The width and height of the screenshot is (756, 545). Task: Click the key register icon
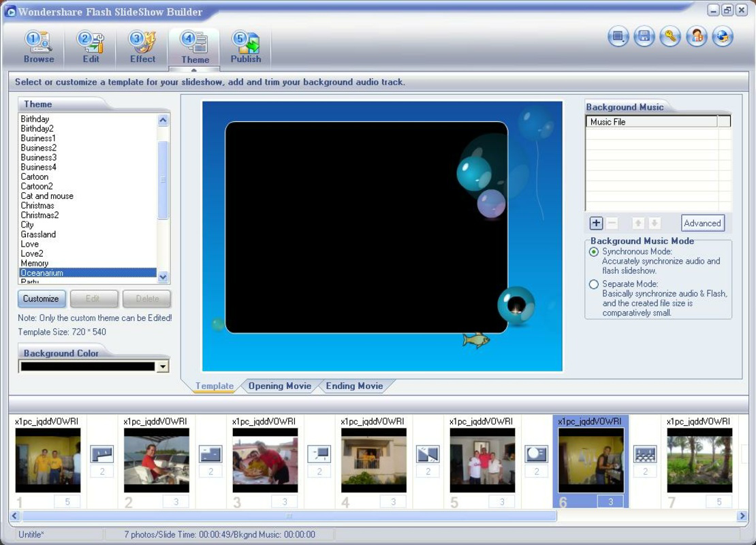tap(670, 37)
